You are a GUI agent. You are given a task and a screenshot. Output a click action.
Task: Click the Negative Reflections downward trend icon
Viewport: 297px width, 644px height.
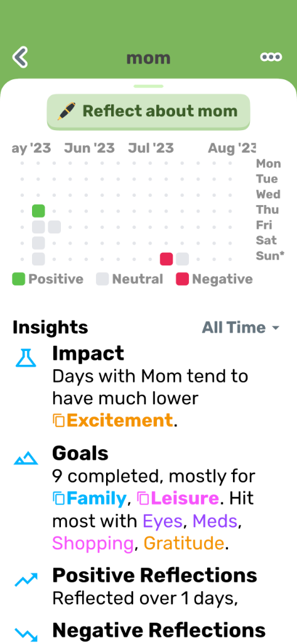click(x=26, y=634)
